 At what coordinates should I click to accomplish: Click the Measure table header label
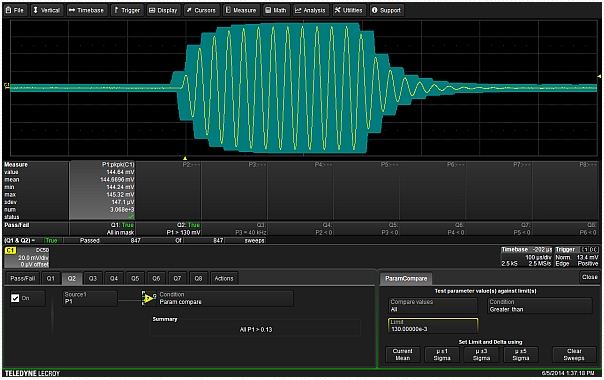[x=16, y=165]
